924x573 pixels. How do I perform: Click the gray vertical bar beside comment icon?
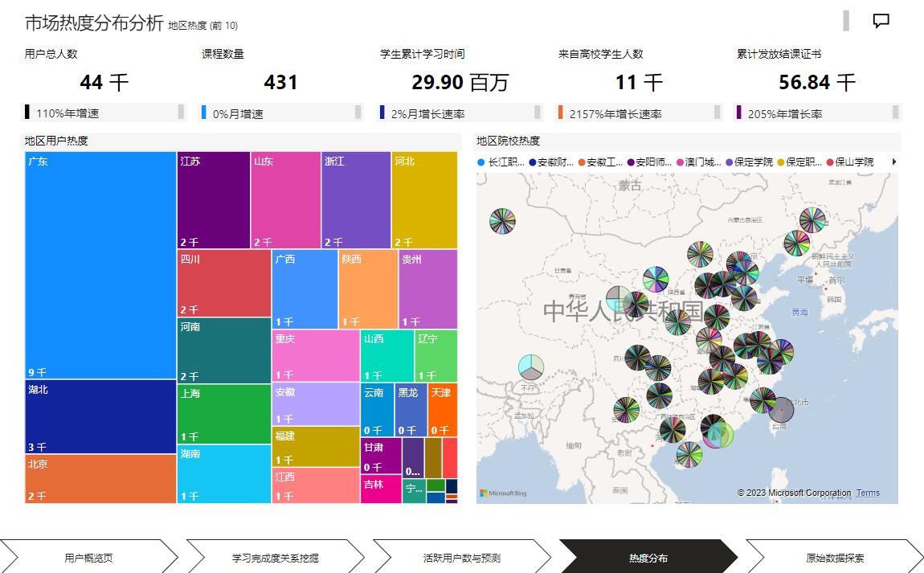pos(846,21)
